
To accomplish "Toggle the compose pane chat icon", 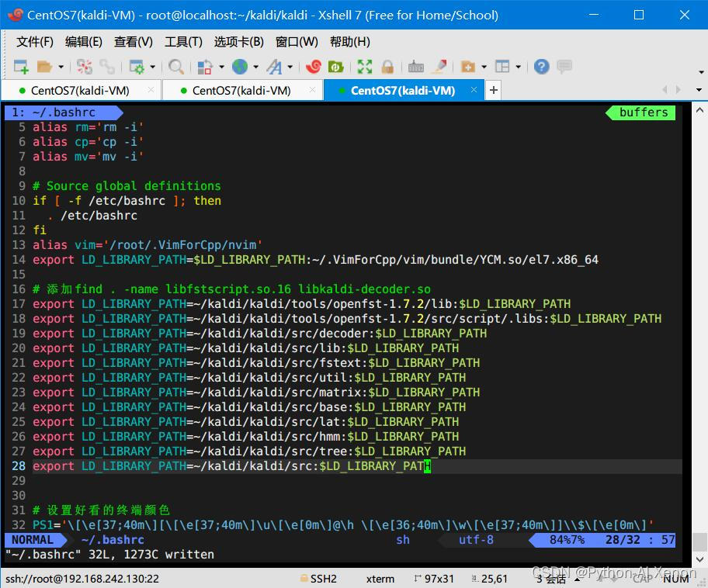I will (x=564, y=67).
